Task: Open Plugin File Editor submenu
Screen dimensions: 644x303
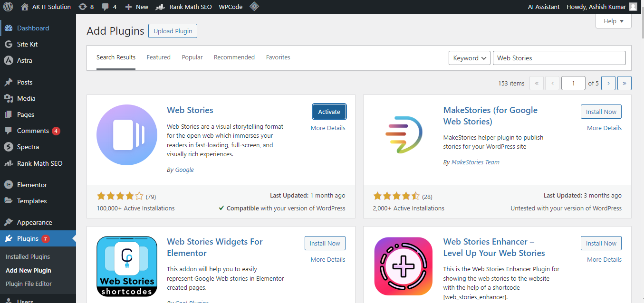Action: pos(29,284)
